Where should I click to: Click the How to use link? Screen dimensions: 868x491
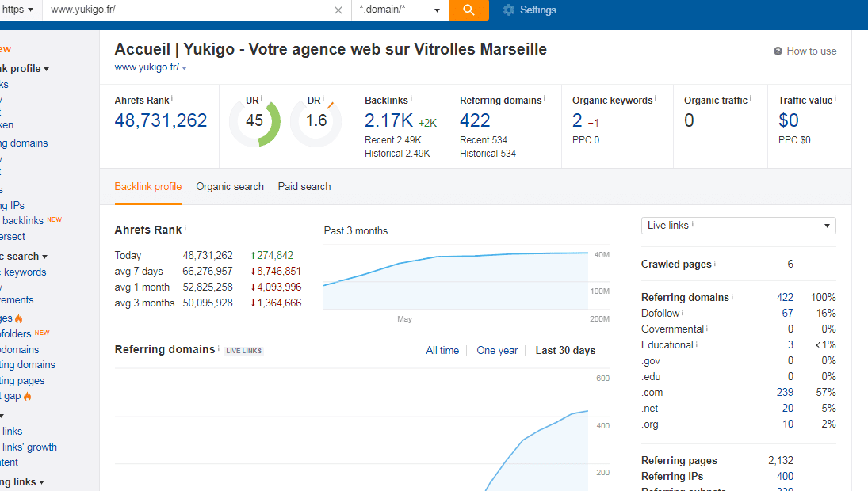[x=812, y=51]
